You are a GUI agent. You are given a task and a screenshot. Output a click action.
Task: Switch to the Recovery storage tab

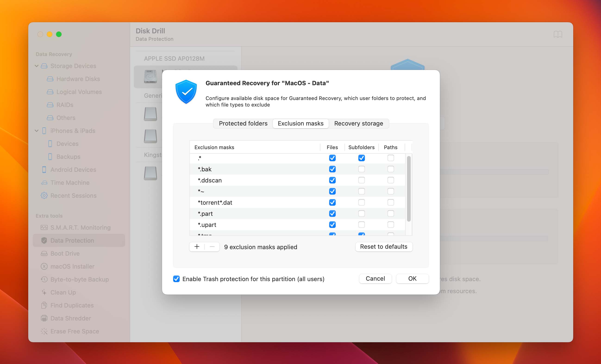point(359,123)
